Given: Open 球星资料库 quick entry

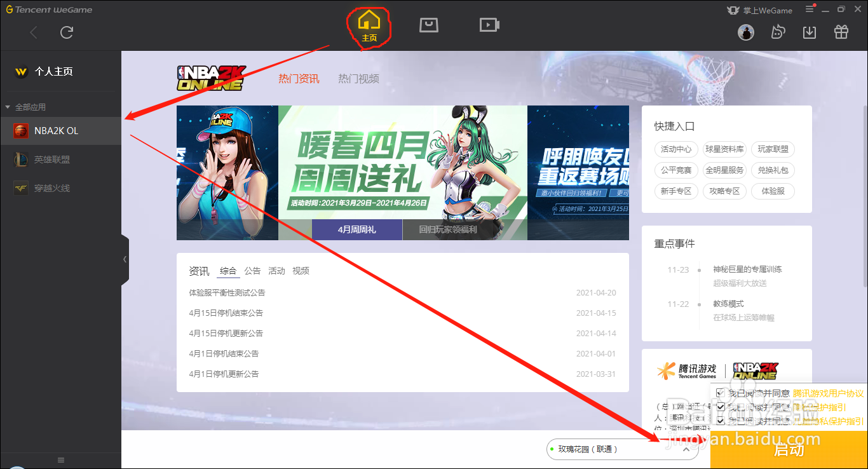Looking at the screenshot, I should pos(724,149).
